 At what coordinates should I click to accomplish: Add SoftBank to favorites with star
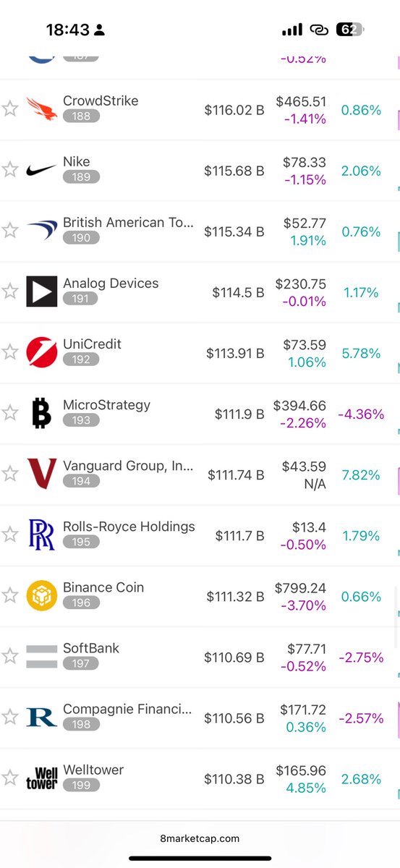9,656
